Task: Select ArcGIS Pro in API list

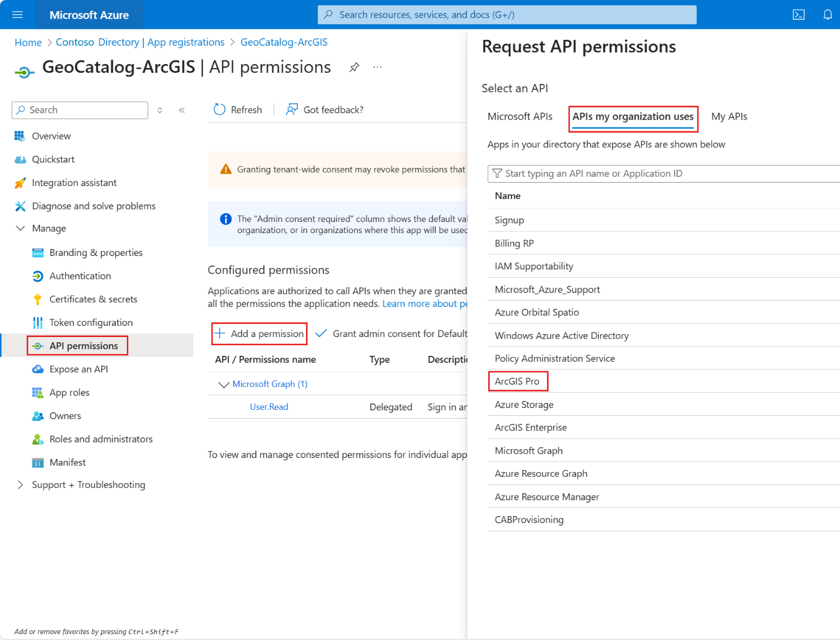Action: 664,381
